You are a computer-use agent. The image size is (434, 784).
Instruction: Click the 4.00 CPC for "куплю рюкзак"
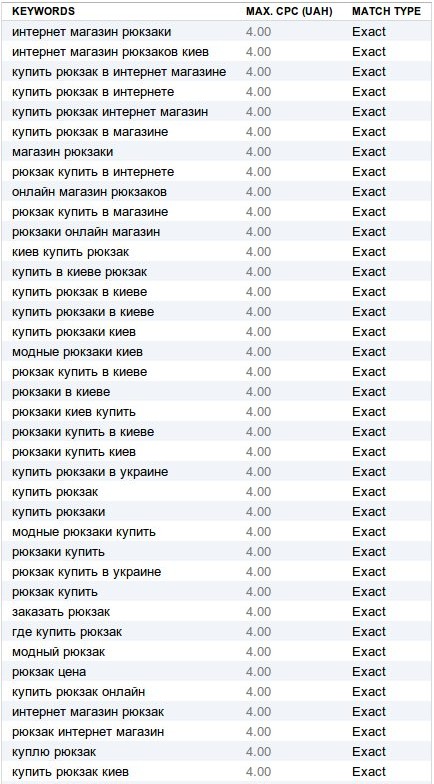(x=258, y=752)
